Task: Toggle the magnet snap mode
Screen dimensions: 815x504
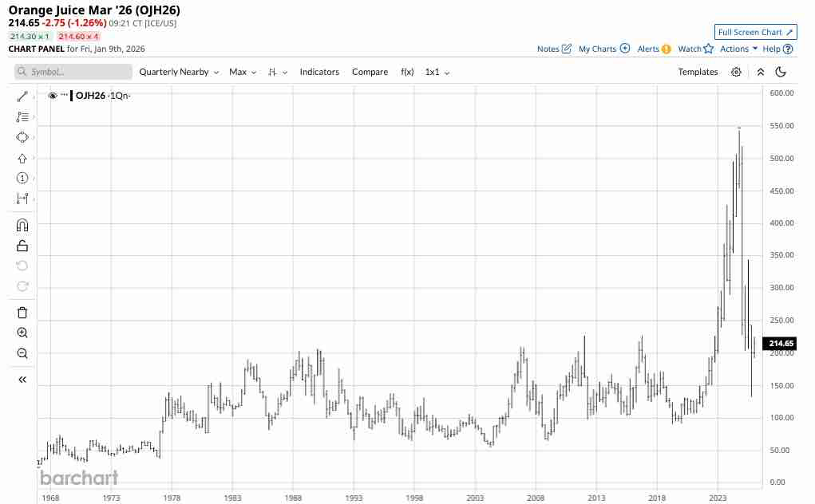Action: pos(22,225)
